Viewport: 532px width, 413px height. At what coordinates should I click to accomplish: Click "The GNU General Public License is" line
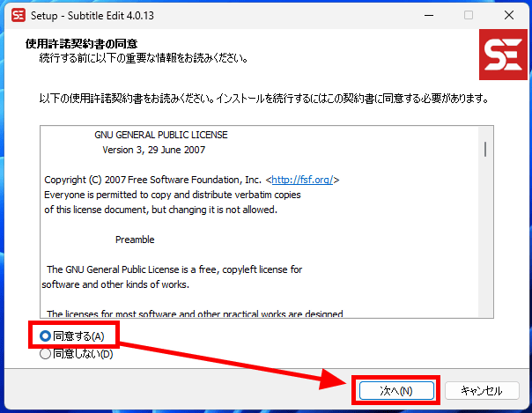tap(174, 269)
